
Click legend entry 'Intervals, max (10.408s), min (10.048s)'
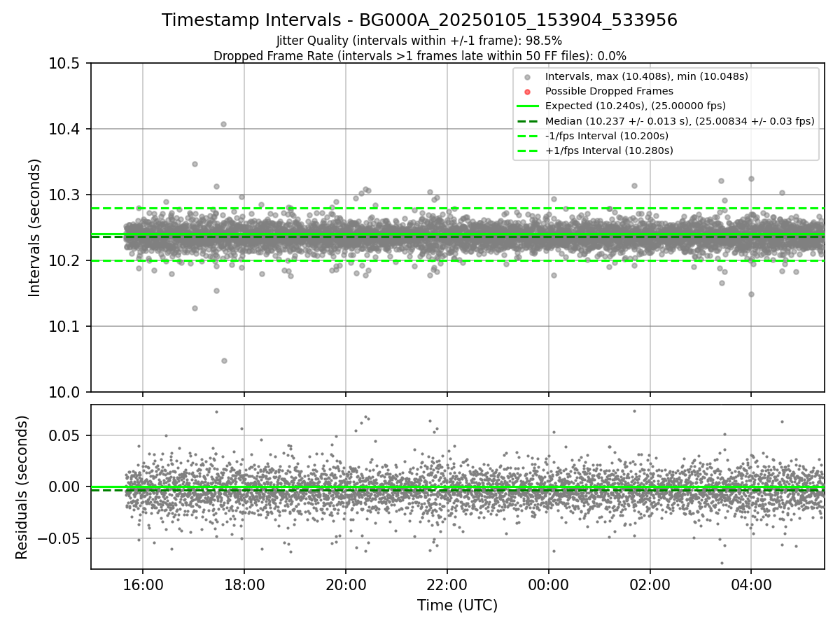tap(646, 76)
